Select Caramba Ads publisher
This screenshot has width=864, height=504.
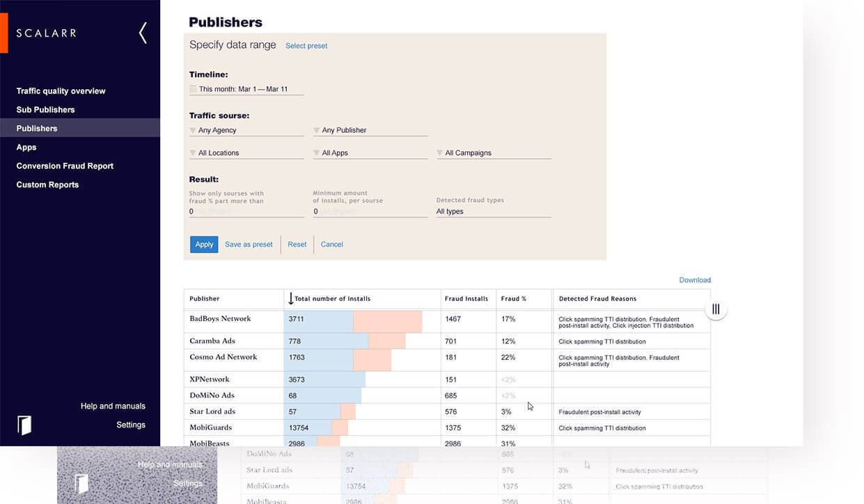tap(212, 341)
